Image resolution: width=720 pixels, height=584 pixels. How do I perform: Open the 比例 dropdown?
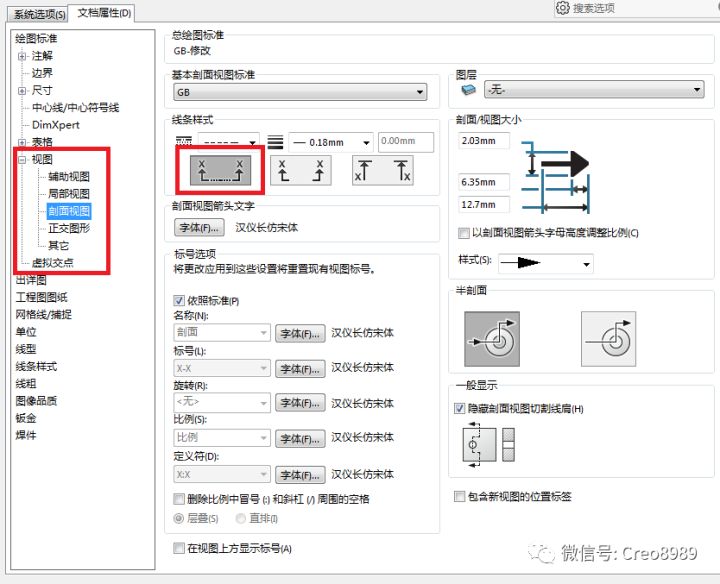pos(222,438)
